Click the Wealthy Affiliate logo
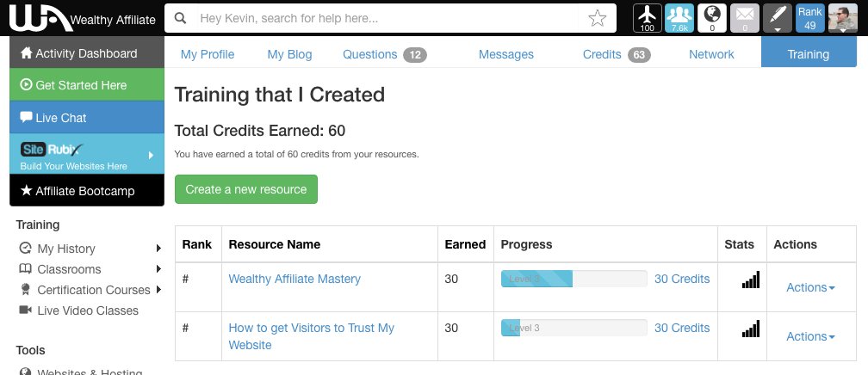 pos(82,19)
